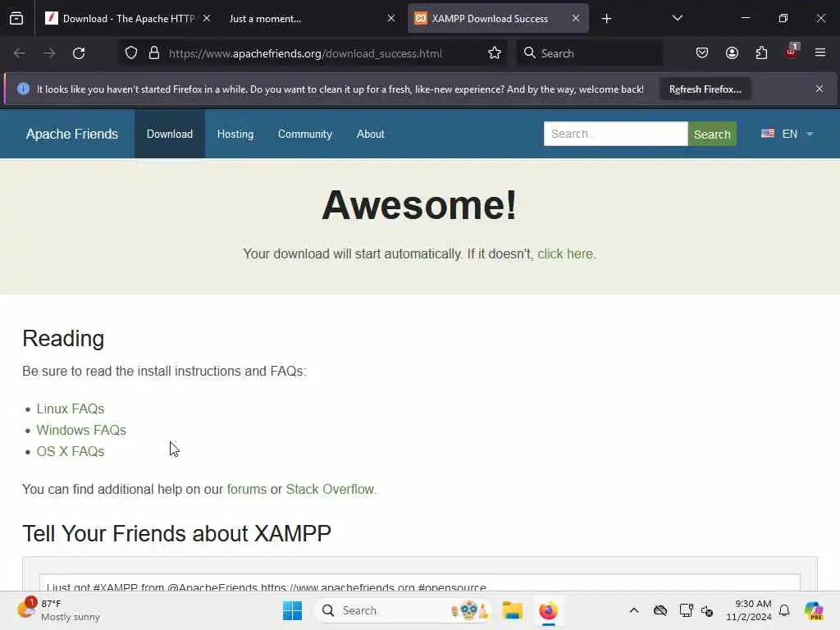View site security padlock info
The width and height of the screenshot is (840, 630).
pyautogui.click(x=154, y=53)
